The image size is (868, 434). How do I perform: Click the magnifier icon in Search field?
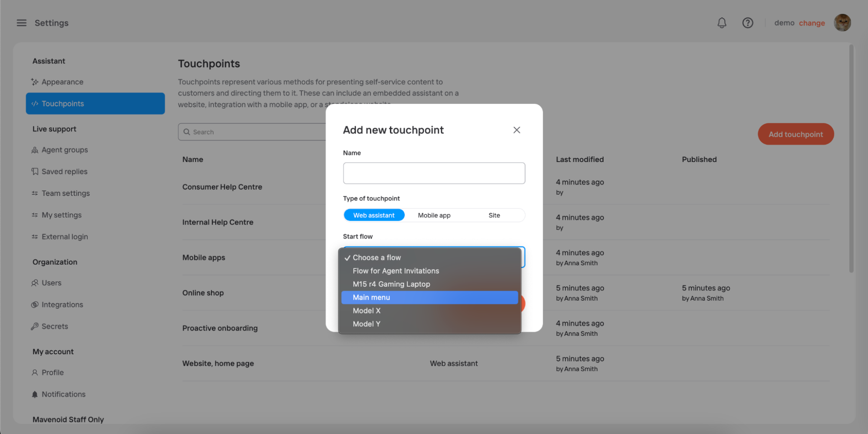click(187, 132)
